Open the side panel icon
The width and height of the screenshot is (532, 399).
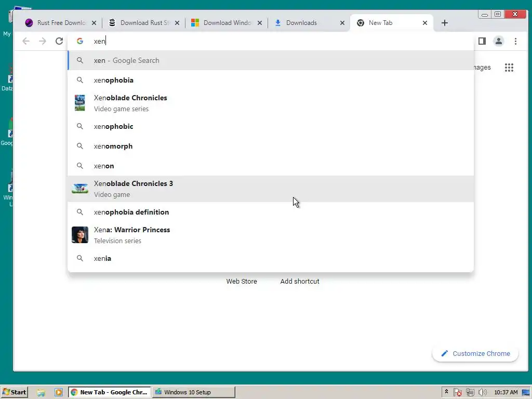click(482, 41)
